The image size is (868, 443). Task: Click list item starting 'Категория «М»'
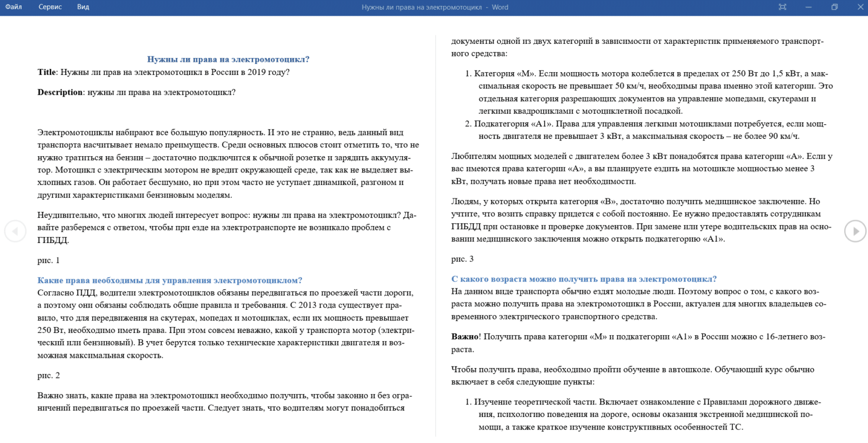(x=649, y=92)
